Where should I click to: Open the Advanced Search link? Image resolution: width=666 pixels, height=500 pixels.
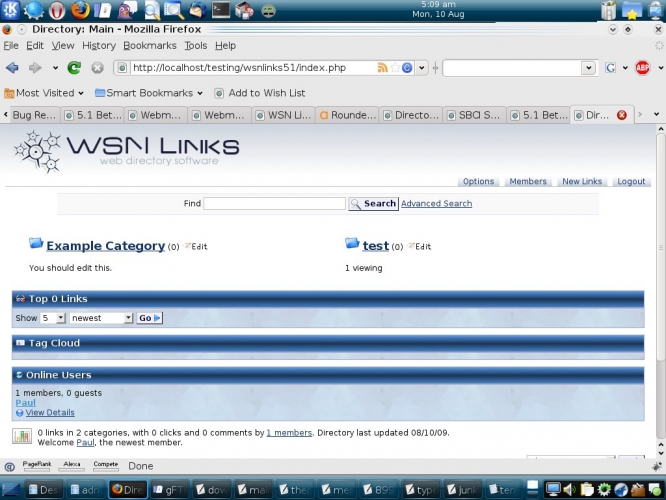pos(436,204)
